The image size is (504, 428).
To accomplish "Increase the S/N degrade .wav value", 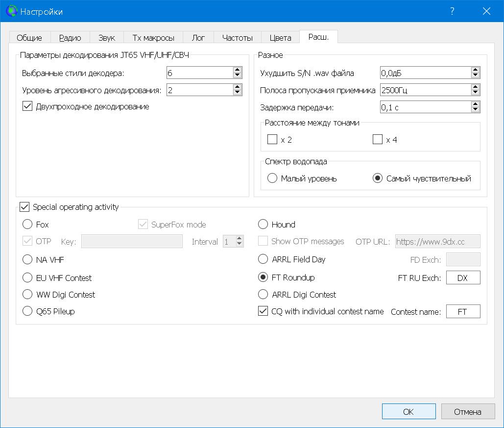I will pos(475,70).
